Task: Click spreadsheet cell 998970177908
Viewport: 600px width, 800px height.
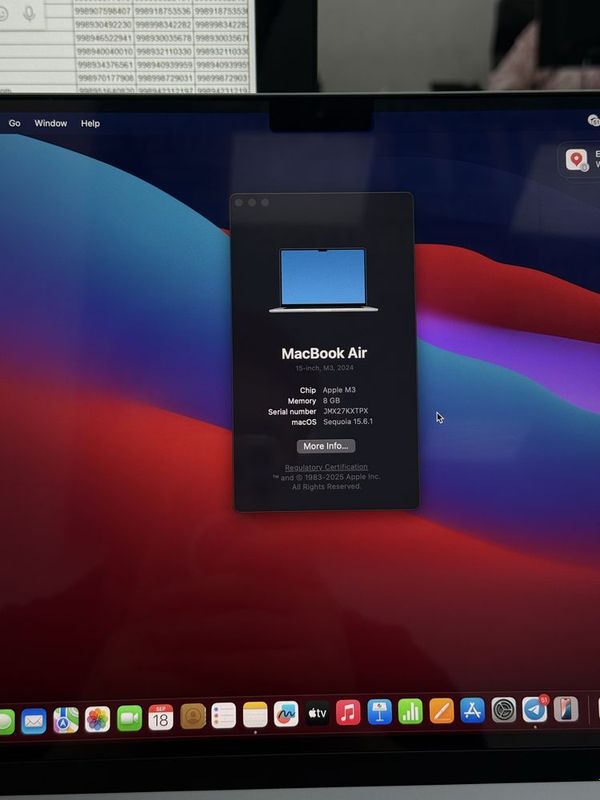Action: point(106,78)
